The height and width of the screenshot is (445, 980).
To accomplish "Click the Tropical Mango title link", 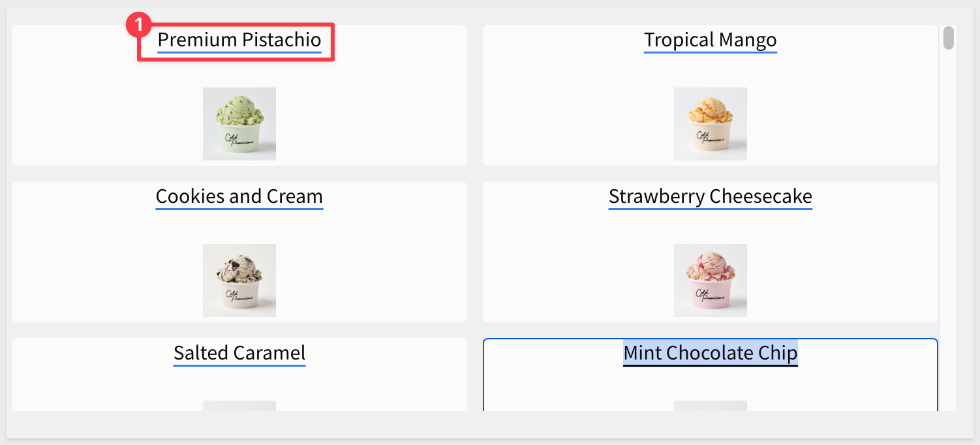I will [711, 40].
